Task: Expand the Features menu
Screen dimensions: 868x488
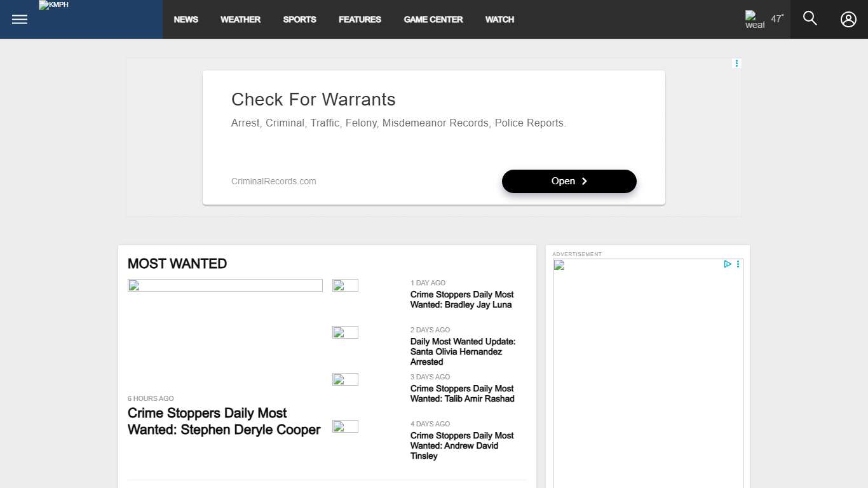Action: click(360, 20)
